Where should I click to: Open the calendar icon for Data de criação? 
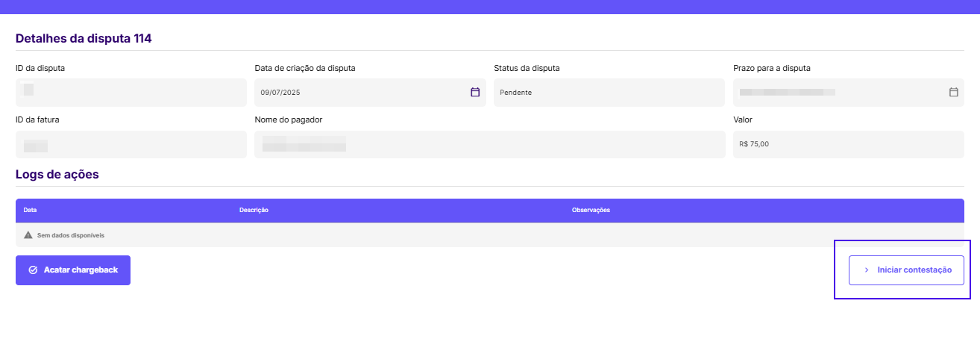point(475,92)
